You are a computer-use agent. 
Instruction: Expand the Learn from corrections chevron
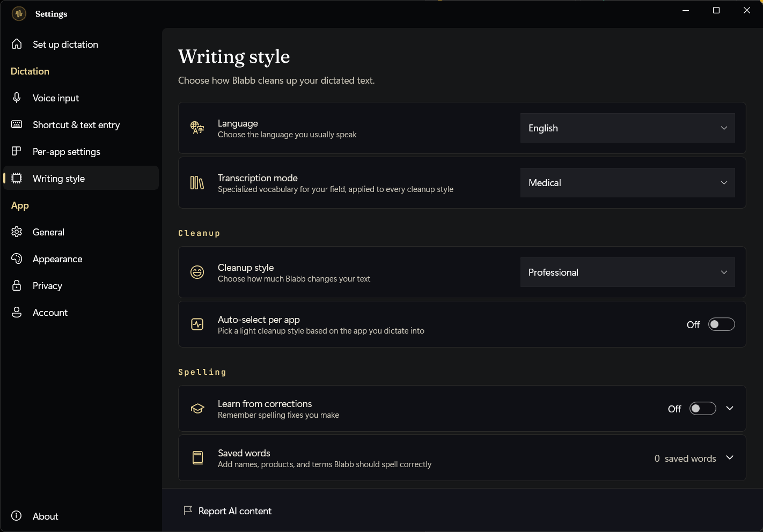click(x=730, y=408)
